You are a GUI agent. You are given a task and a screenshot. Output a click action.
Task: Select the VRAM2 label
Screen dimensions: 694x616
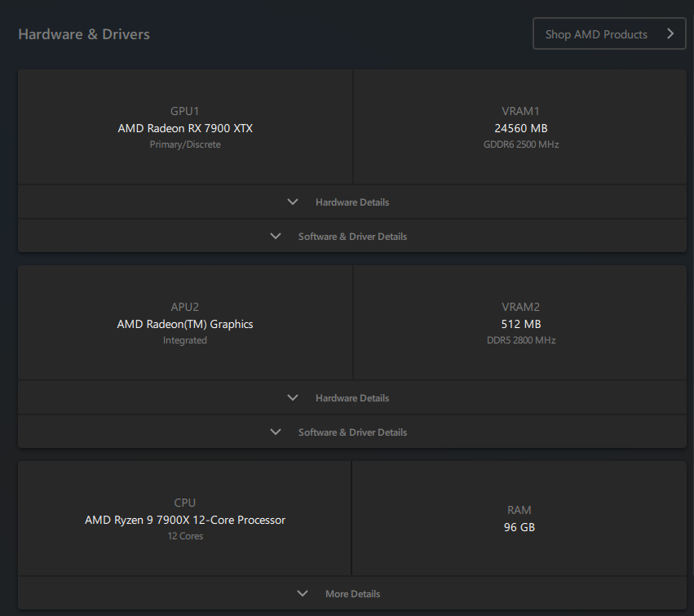tap(520, 307)
